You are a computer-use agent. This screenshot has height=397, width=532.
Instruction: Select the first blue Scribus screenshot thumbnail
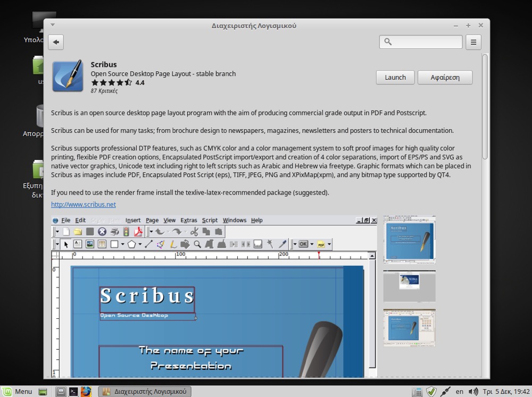pyautogui.click(x=409, y=239)
